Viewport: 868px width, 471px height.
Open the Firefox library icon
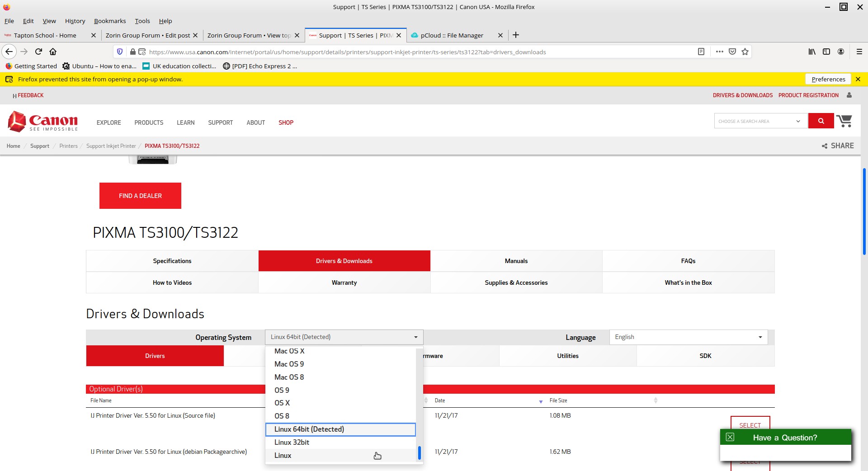tap(812, 52)
